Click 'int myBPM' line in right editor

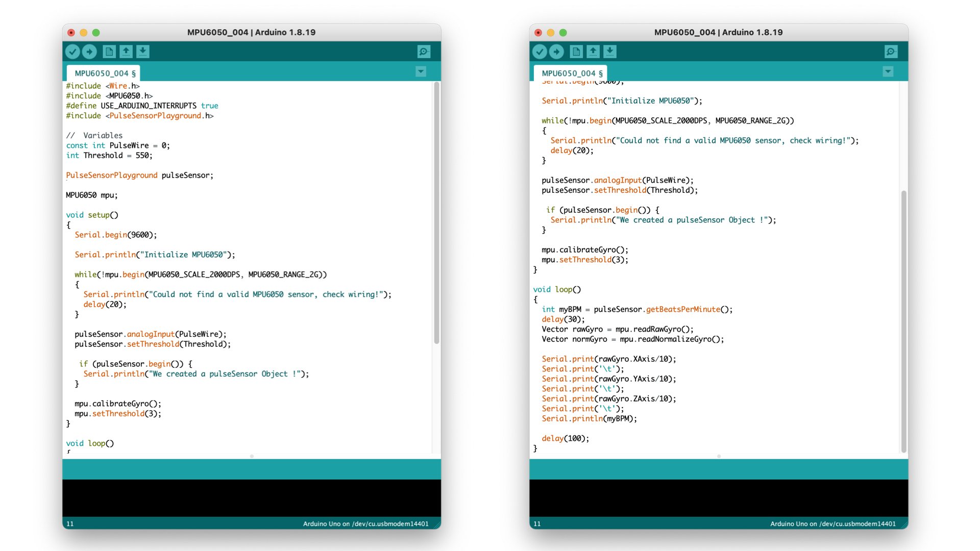point(637,309)
